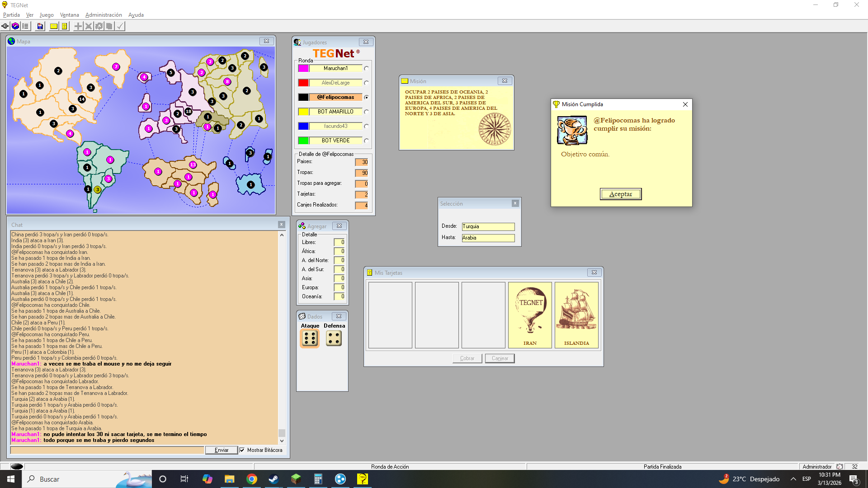Open the yellow country cards toolbar icon
Image resolution: width=868 pixels, height=488 pixels.
(65, 26)
